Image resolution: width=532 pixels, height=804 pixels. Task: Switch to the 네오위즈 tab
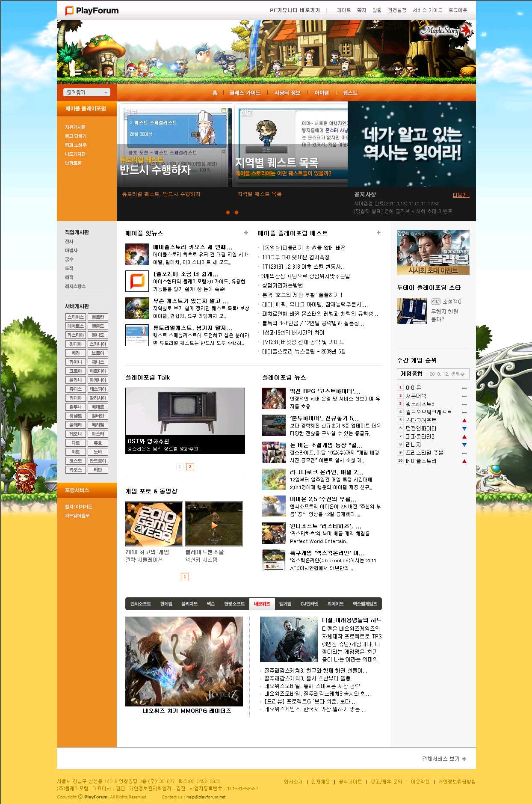pyautogui.click(x=262, y=604)
